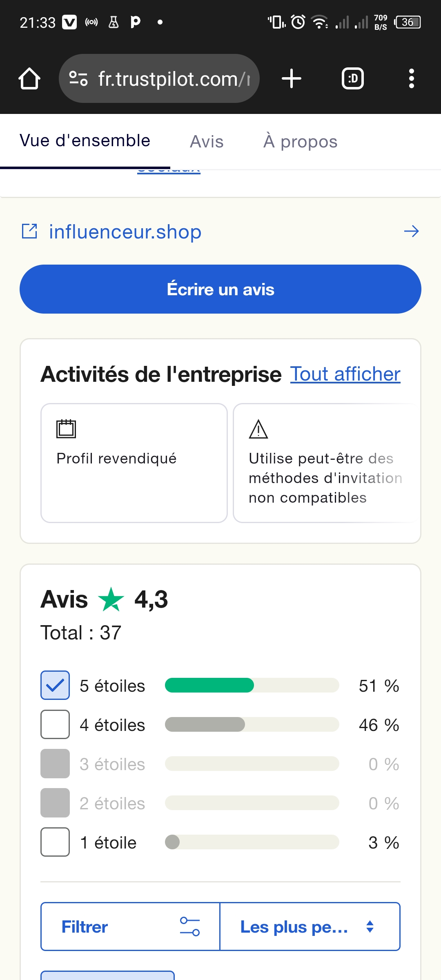Check the 1 étoile filter checkbox

55,842
